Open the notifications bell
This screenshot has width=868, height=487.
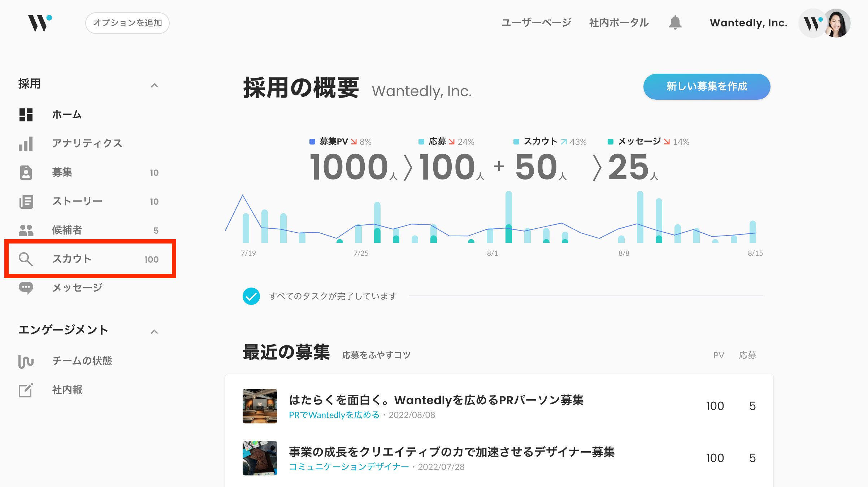675,22
